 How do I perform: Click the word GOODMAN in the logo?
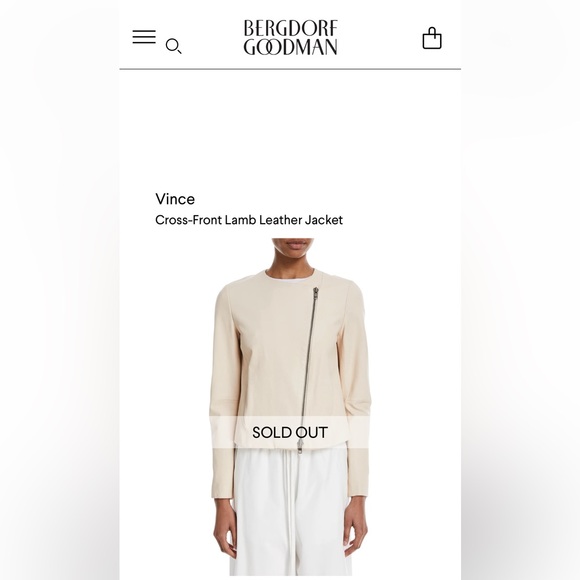[x=290, y=47]
